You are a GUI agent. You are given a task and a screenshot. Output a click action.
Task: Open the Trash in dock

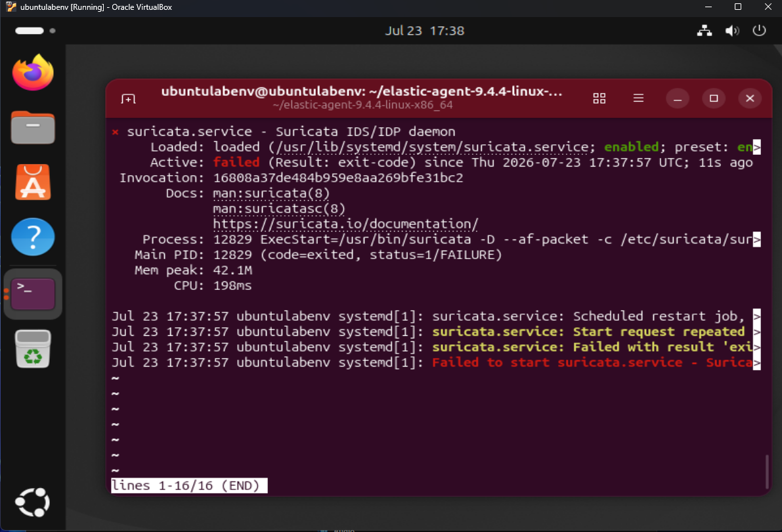(x=33, y=349)
